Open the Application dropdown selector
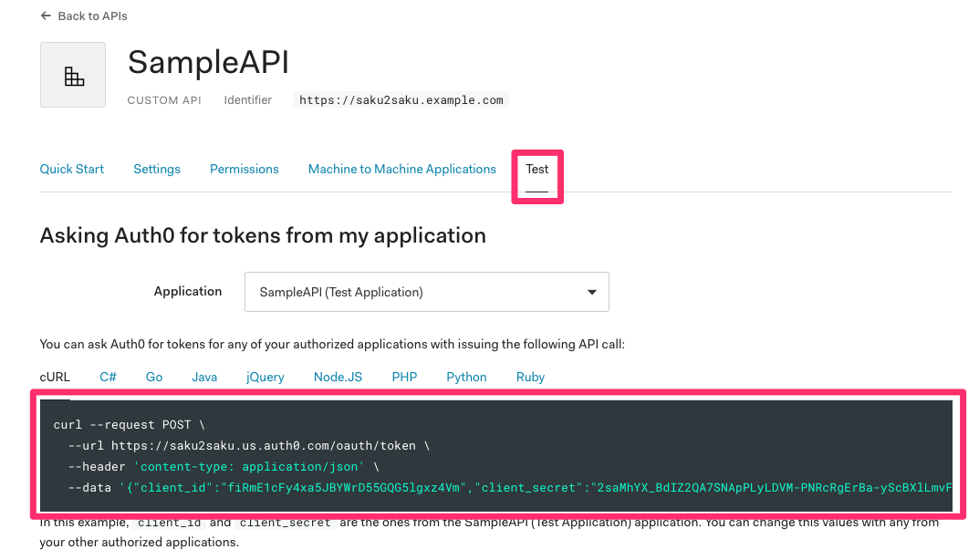This screenshot has height=560, width=979. point(426,292)
